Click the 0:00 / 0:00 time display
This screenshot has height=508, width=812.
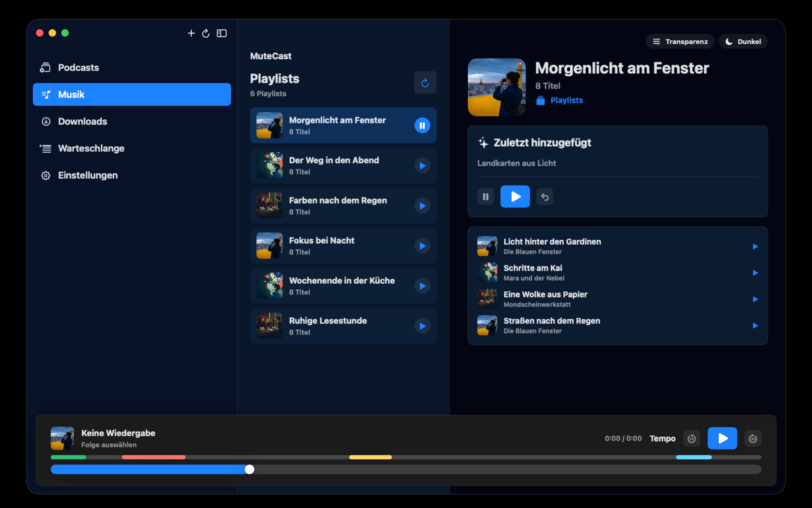click(x=623, y=439)
